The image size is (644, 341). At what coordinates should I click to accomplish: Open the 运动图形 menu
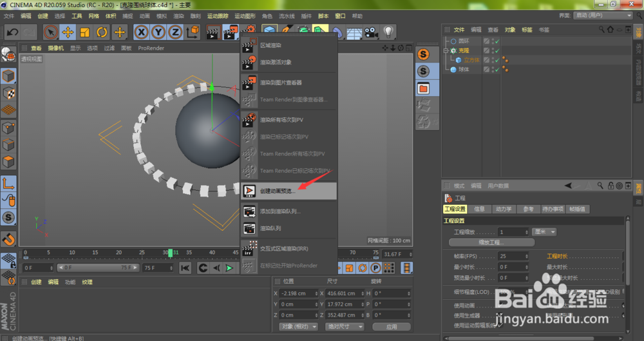[245, 16]
